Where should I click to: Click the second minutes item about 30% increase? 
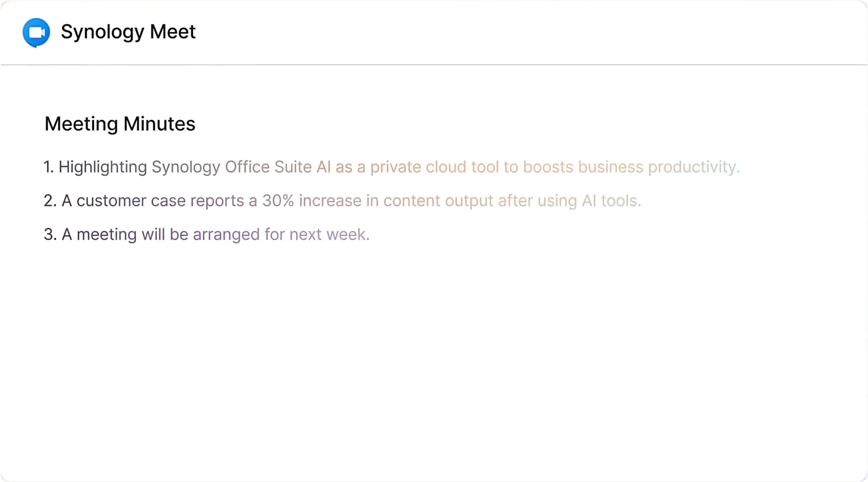[x=342, y=201]
